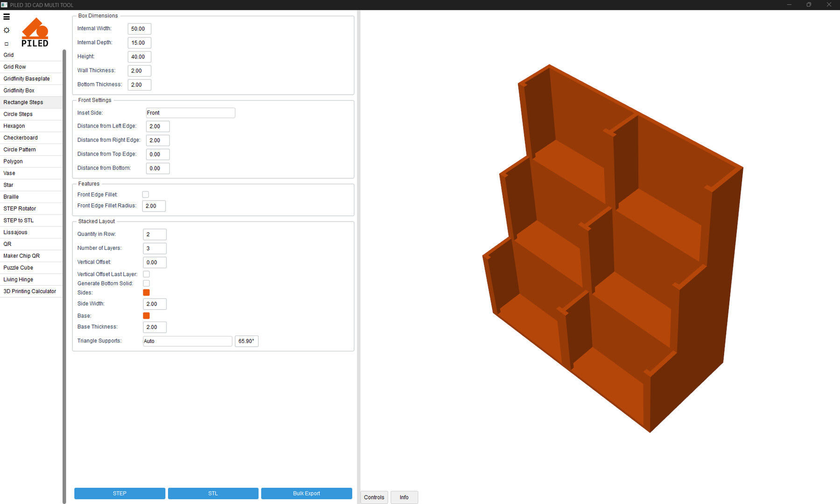Open the Triangle Supports dropdown

187,341
